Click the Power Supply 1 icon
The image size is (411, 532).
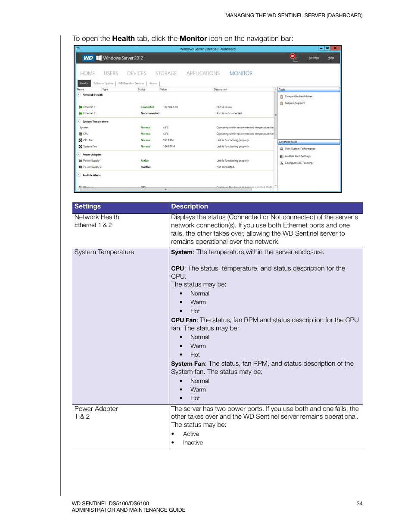[x=81, y=161]
